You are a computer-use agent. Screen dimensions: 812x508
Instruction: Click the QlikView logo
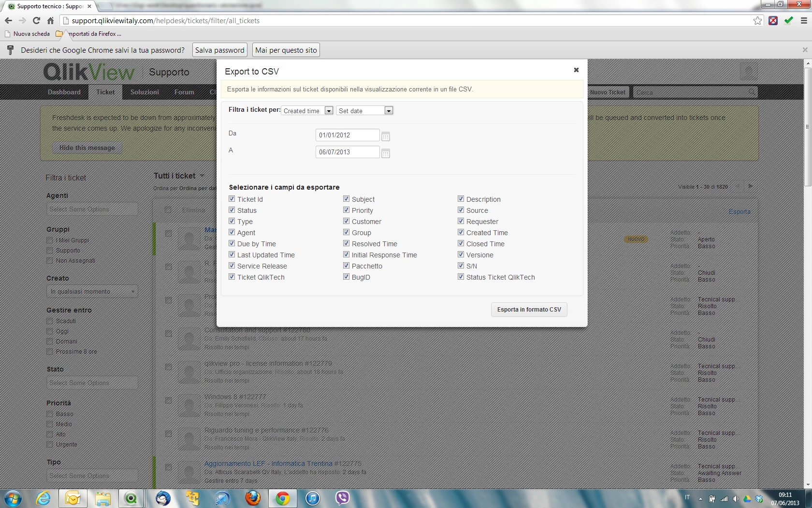coord(88,72)
